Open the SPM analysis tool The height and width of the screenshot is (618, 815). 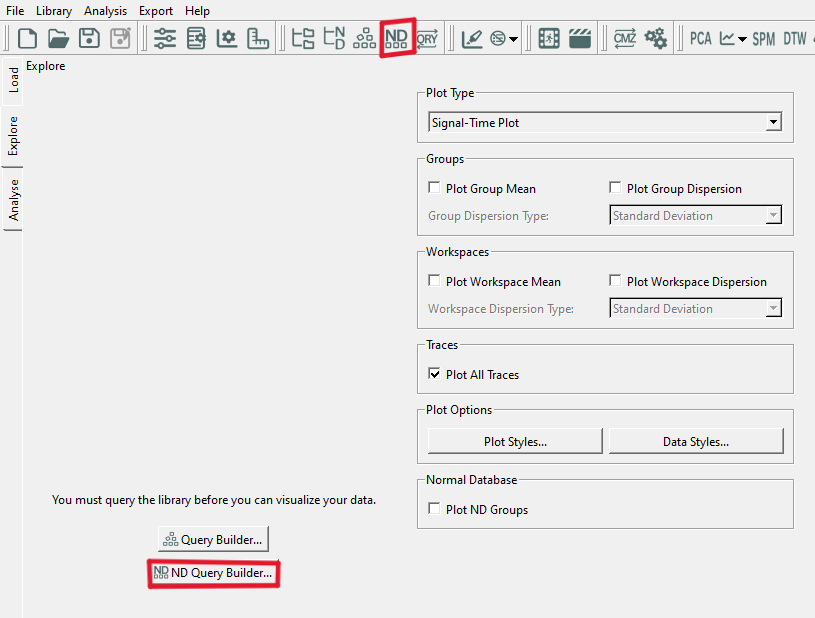[764, 39]
